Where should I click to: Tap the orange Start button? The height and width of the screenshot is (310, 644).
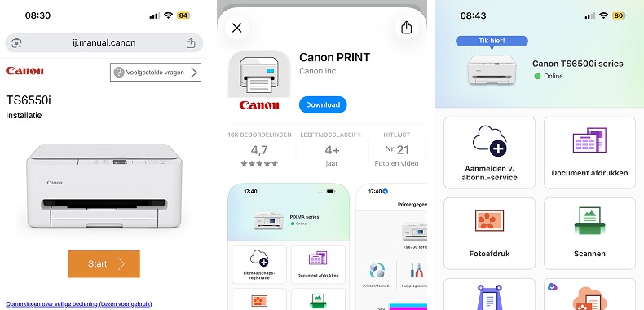[104, 264]
